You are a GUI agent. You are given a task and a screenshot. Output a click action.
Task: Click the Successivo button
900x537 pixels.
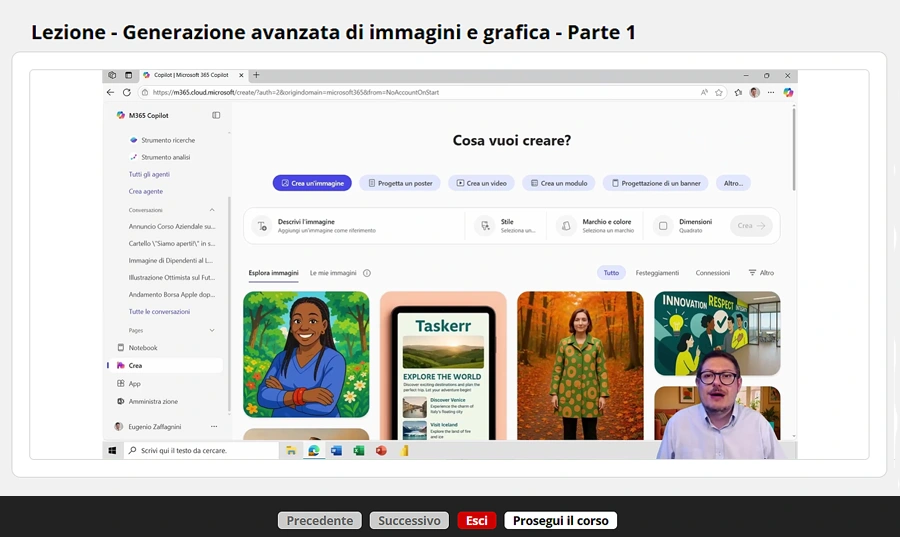click(409, 520)
